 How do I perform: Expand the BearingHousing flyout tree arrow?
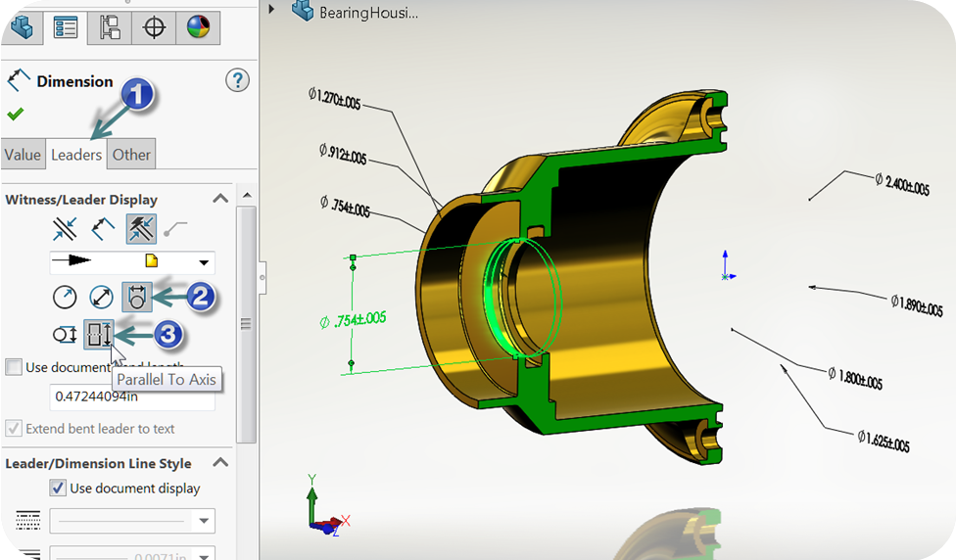tap(271, 9)
